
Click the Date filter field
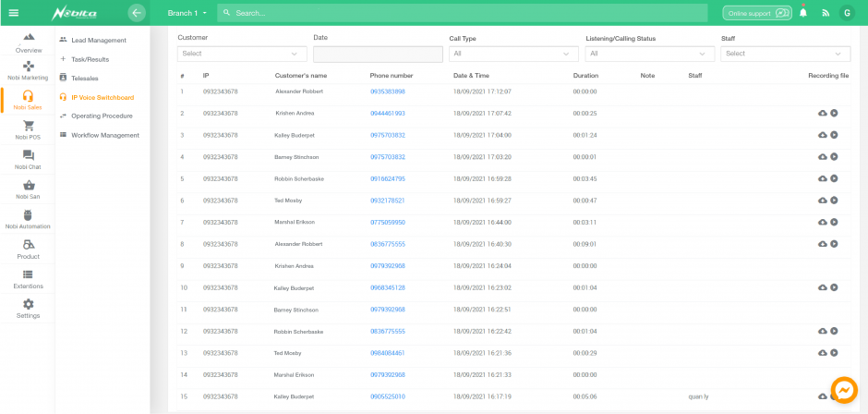tap(378, 54)
